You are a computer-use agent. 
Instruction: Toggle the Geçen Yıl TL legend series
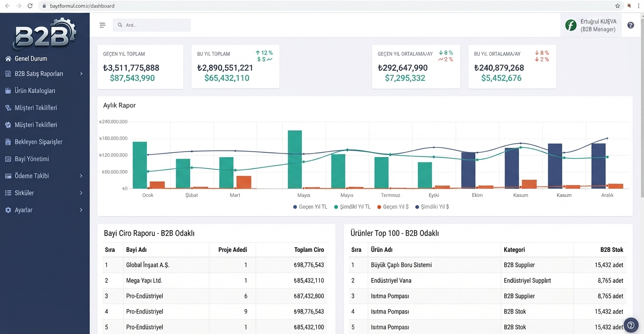pyautogui.click(x=310, y=207)
